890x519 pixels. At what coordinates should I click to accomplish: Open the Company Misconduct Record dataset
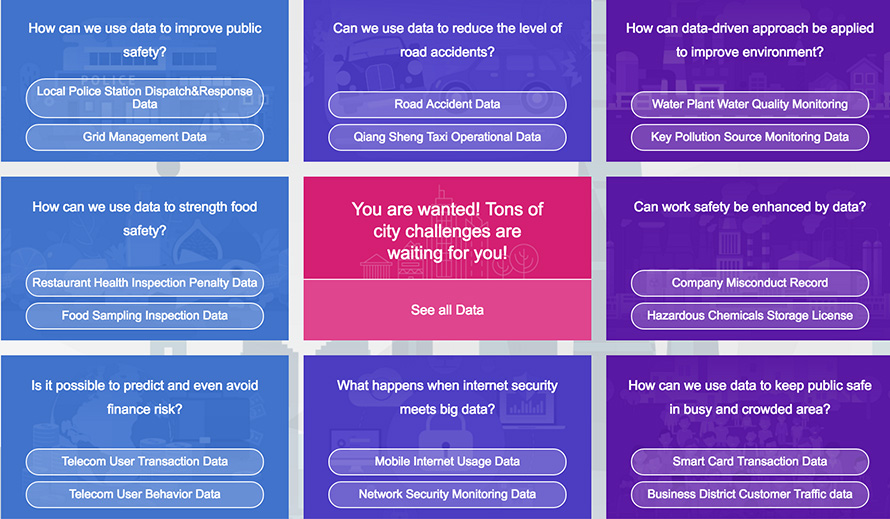click(750, 283)
